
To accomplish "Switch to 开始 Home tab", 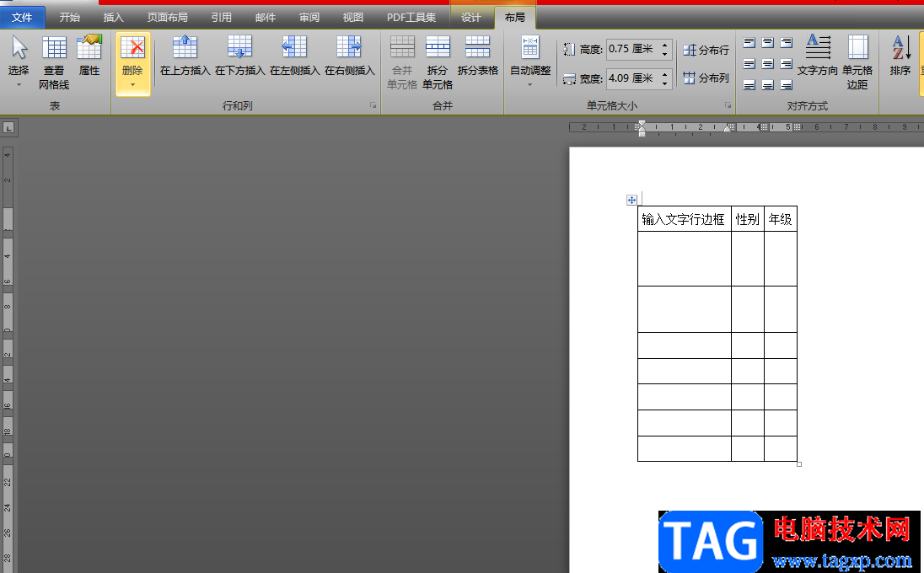I will pos(69,18).
